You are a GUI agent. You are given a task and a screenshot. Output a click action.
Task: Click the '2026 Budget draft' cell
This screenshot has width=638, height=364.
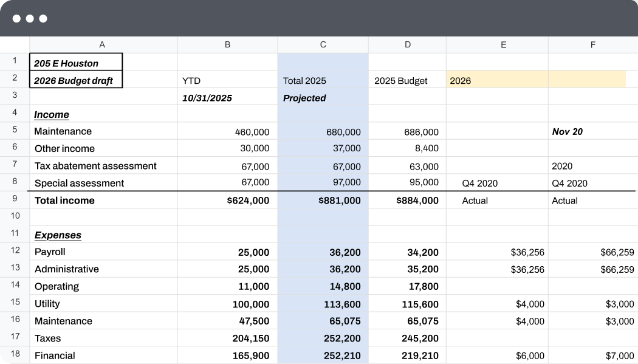pos(76,80)
